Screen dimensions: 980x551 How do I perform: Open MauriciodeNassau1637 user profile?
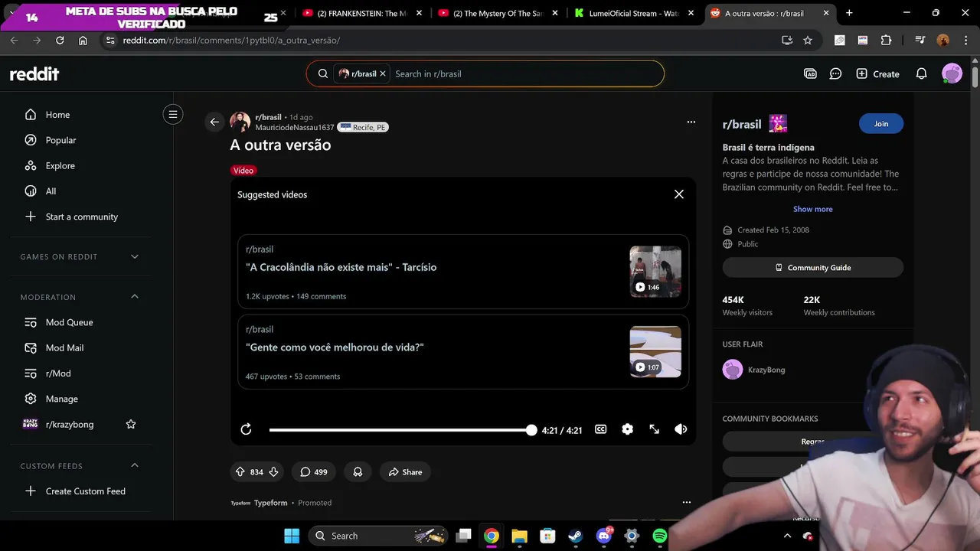click(x=295, y=128)
